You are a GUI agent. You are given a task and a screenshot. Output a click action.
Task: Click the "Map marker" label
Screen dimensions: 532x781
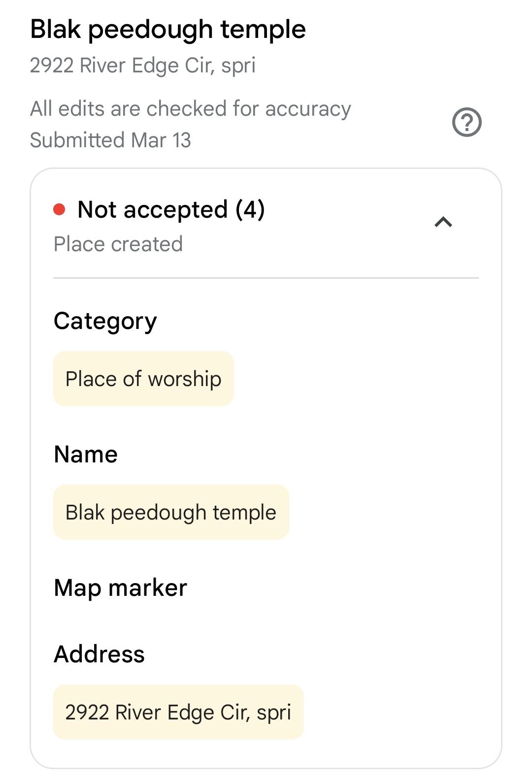click(121, 587)
